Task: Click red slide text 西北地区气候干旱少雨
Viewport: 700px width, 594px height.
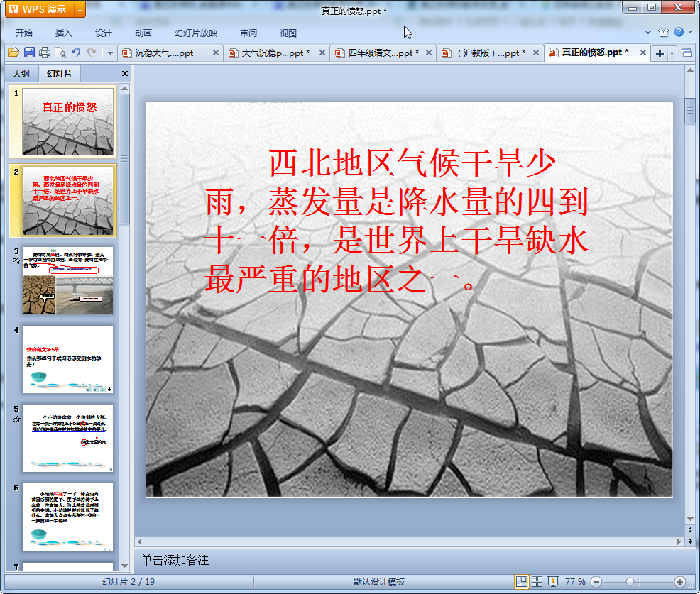Action: [396, 221]
